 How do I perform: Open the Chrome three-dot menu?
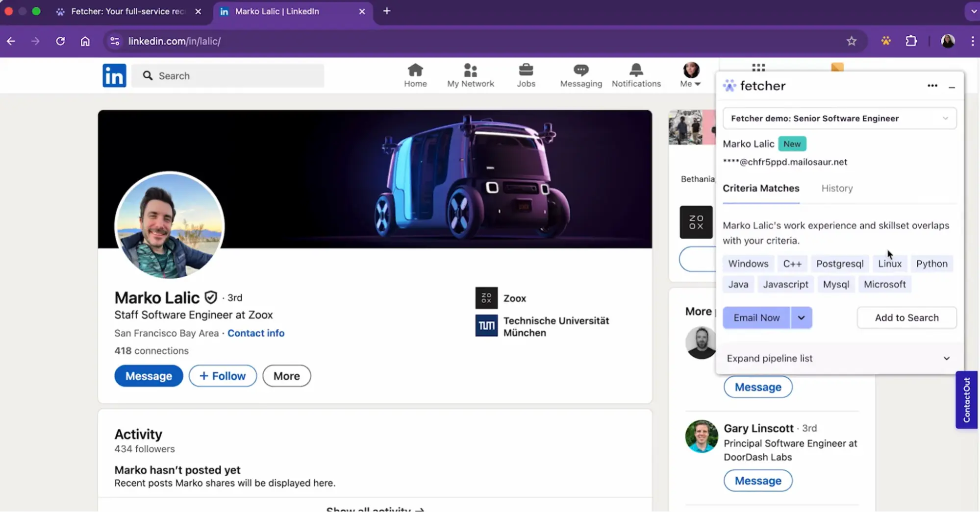(973, 41)
